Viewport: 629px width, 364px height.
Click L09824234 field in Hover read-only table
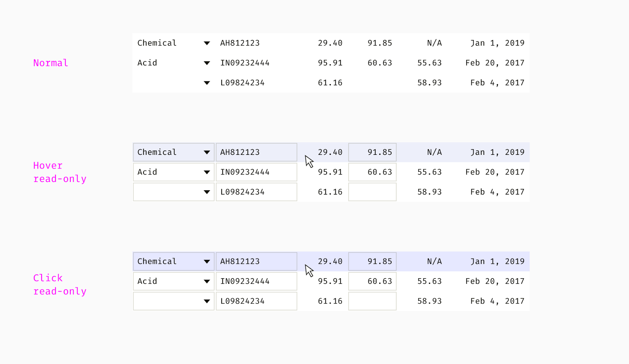tap(256, 192)
